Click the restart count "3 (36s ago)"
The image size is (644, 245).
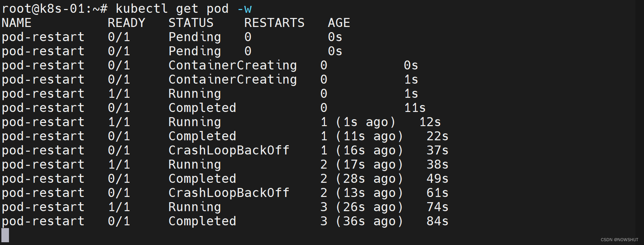point(361,221)
